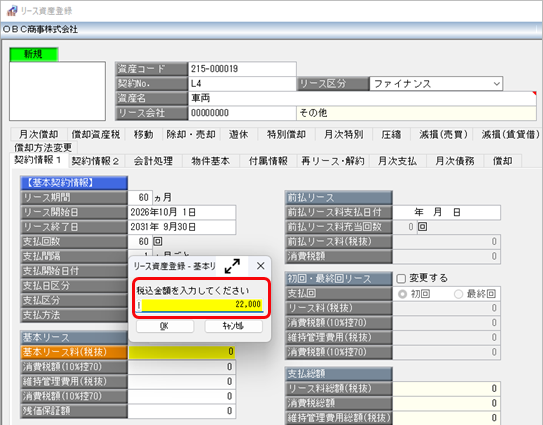
Task: Select the 特別償却 tab
Action: tap(286, 134)
